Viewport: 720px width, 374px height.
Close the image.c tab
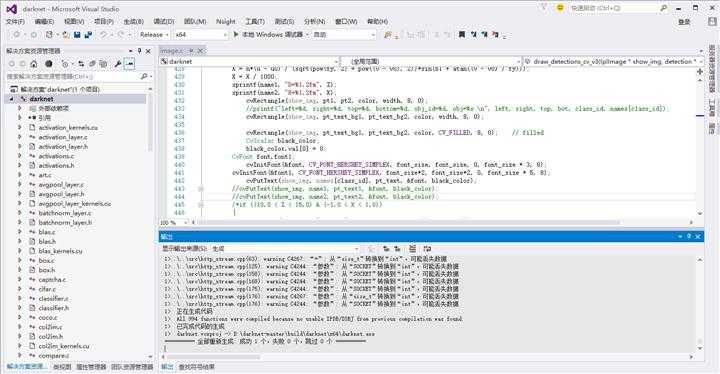(200, 51)
